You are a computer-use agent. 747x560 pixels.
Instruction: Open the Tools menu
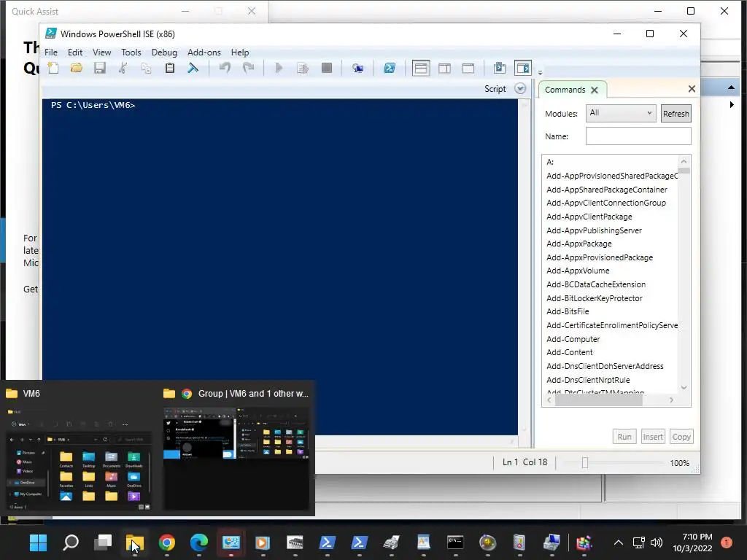(131, 52)
